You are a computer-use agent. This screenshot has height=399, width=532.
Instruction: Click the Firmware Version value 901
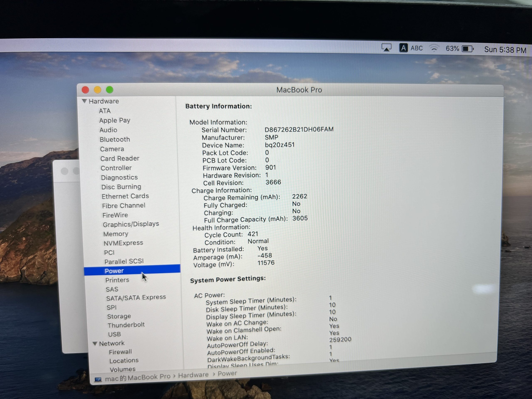tap(271, 167)
